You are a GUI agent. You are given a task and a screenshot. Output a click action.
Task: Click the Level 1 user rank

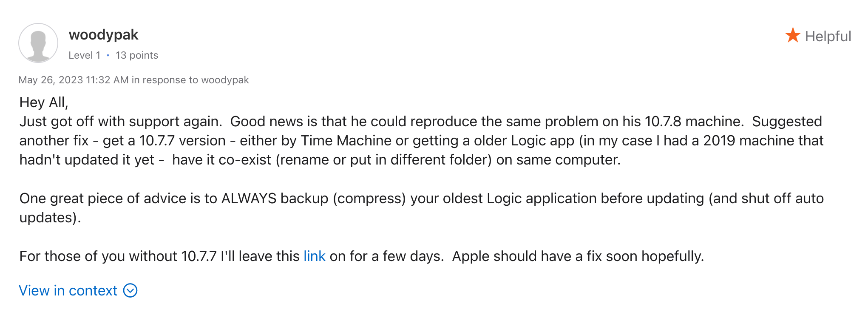pos(84,55)
